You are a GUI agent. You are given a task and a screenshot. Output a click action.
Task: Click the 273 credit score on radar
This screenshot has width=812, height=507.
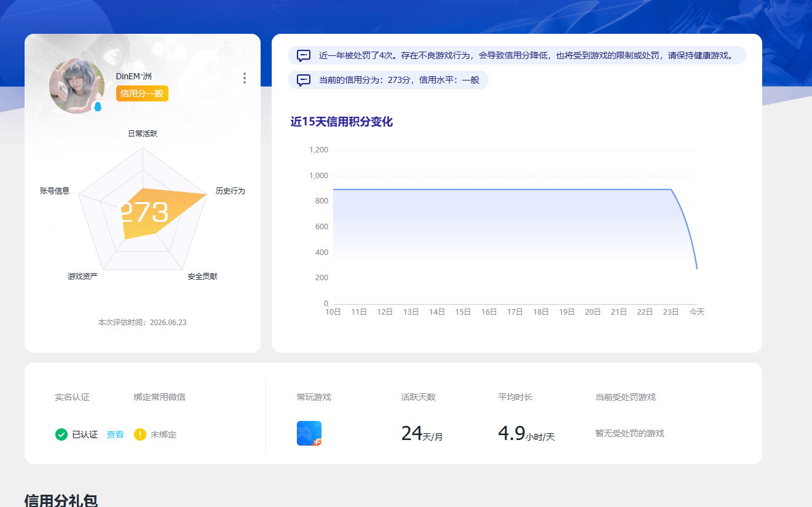click(143, 213)
